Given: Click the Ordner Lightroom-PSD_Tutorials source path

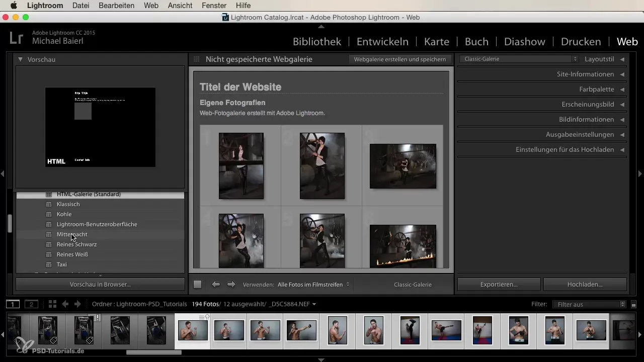Looking at the screenshot, I should (x=140, y=304).
